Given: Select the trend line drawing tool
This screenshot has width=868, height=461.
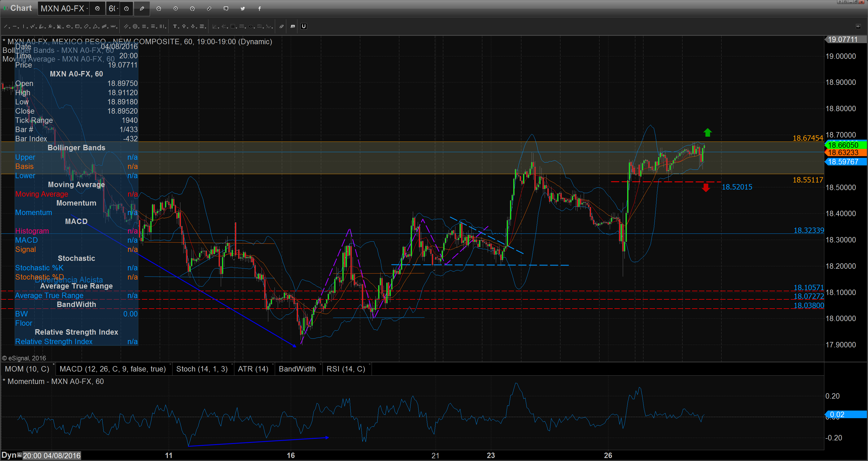Looking at the screenshot, I should coord(5,26).
